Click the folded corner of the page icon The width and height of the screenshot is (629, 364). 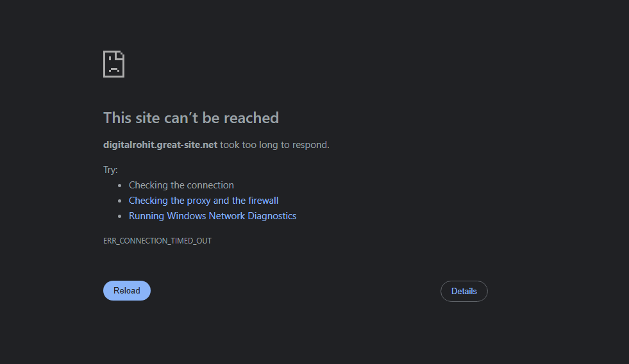[121, 54]
